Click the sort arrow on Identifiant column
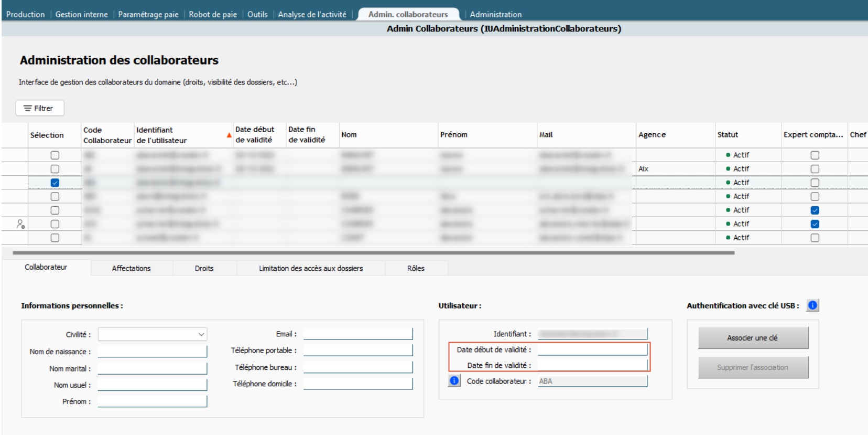This screenshot has width=868, height=435. point(229,135)
